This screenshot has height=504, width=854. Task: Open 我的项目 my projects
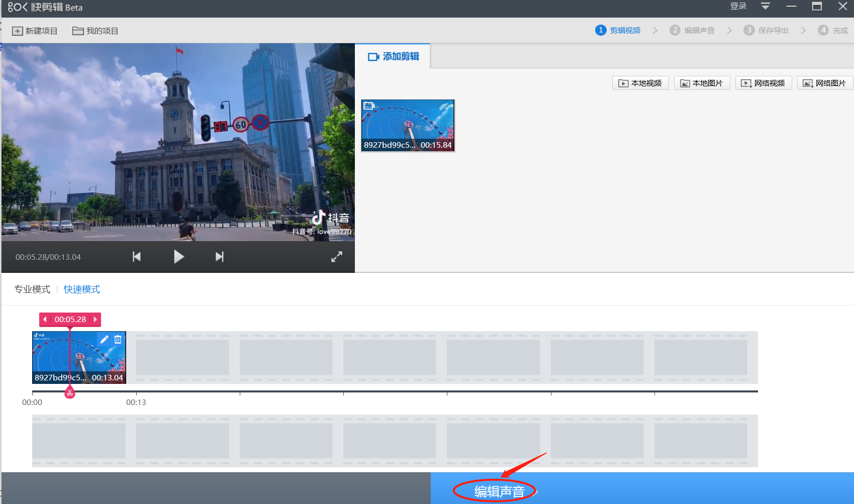point(96,31)
